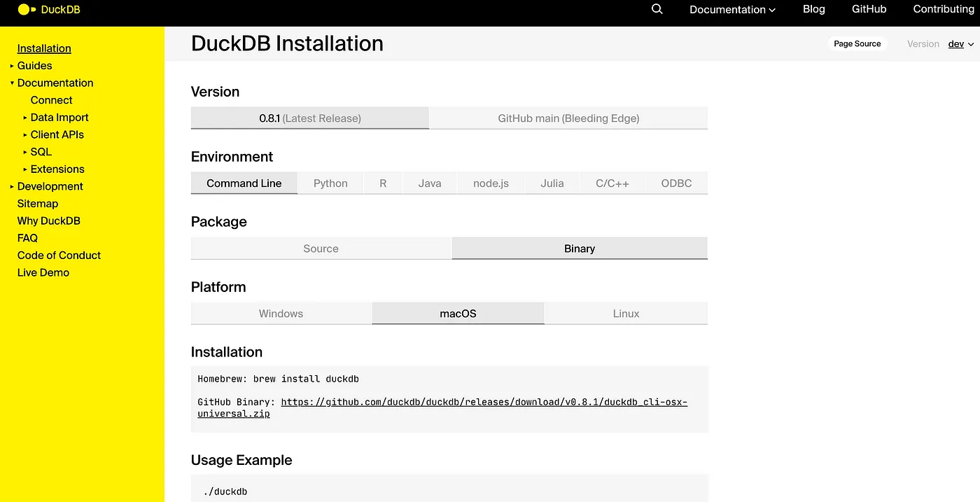Switch to the Julia environment
The width and height of the screenshot is (980, 502).
552,183
